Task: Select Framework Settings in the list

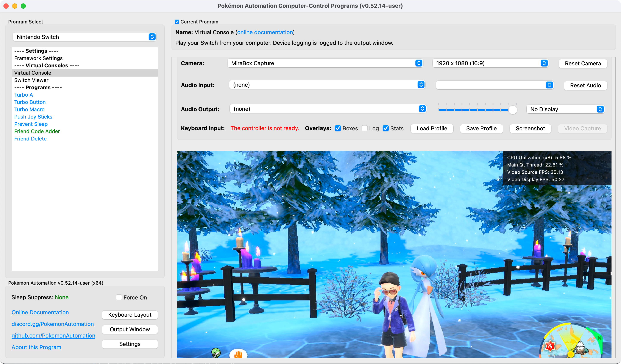Action: coord(38,58)
